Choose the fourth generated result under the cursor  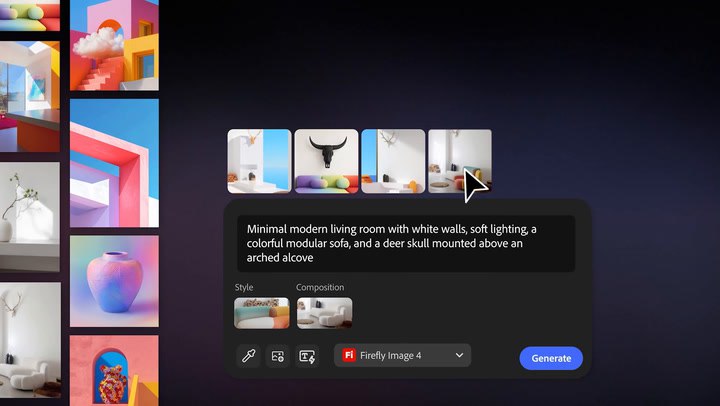[x=459, y=161]
